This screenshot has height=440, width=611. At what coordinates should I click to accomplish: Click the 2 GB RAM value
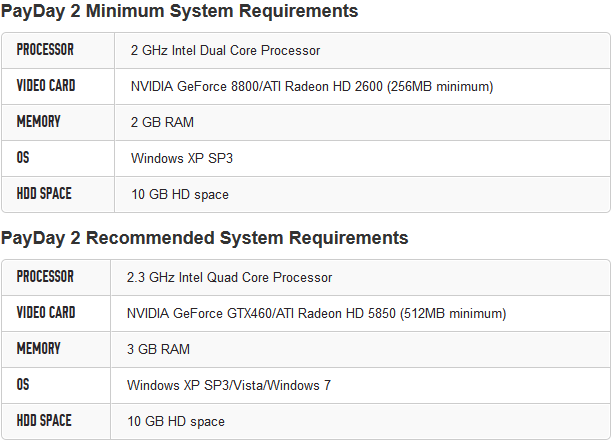point(162,123)
